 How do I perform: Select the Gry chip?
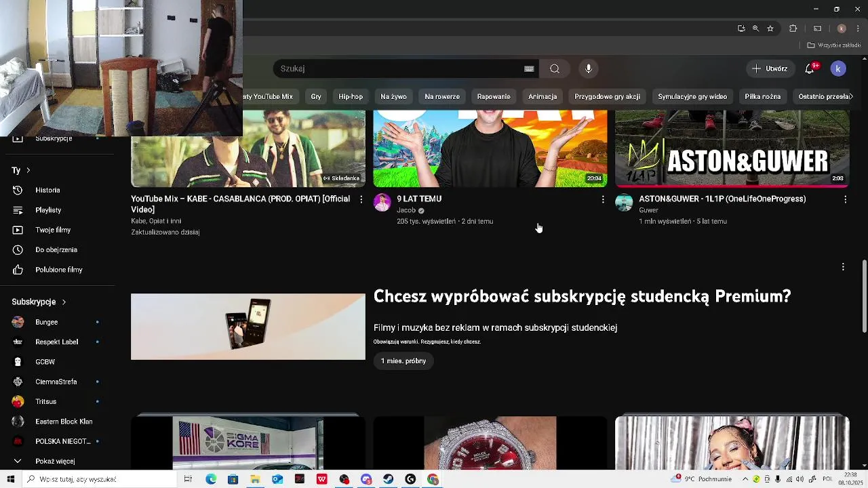tap(316, 96)
